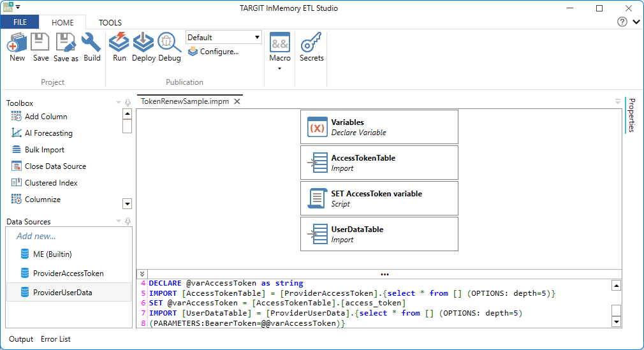Select the UserDataTable Import step

(379, 234)
